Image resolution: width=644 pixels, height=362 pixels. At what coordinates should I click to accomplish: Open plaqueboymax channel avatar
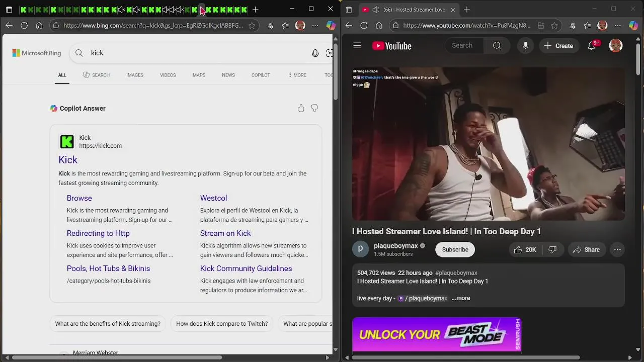(x=360, y=249)
